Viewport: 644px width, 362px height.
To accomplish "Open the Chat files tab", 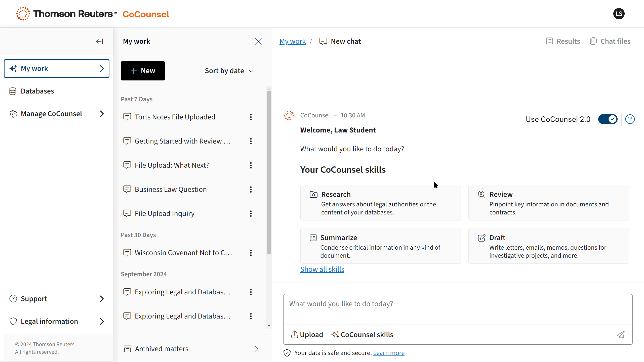I will [x=610, y=41].
